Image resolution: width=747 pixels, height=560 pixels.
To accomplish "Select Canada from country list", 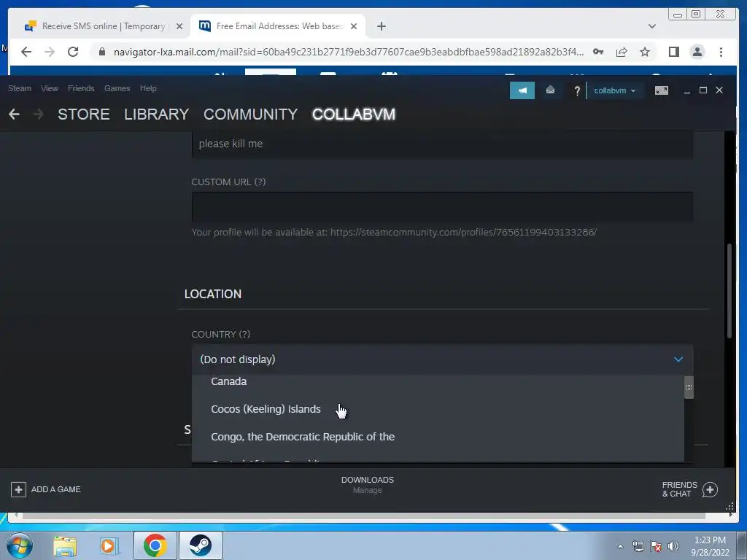I will tap(438, 381).
